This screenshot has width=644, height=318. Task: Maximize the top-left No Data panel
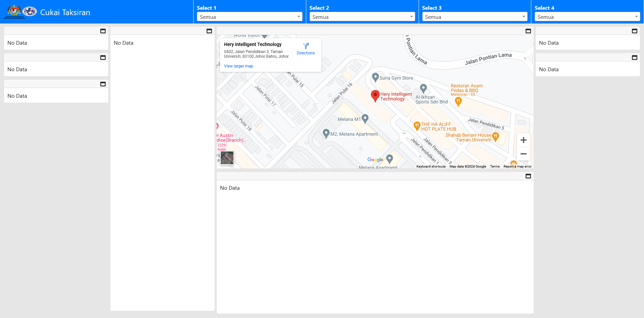(103, 31)
